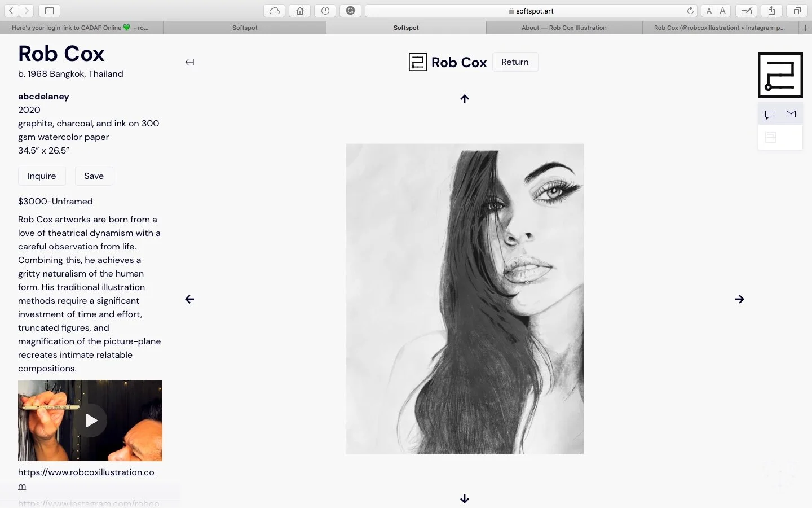Go forward with Safari's forward arrow
This screenshot has height=508, width=812.
coord(26,11)
